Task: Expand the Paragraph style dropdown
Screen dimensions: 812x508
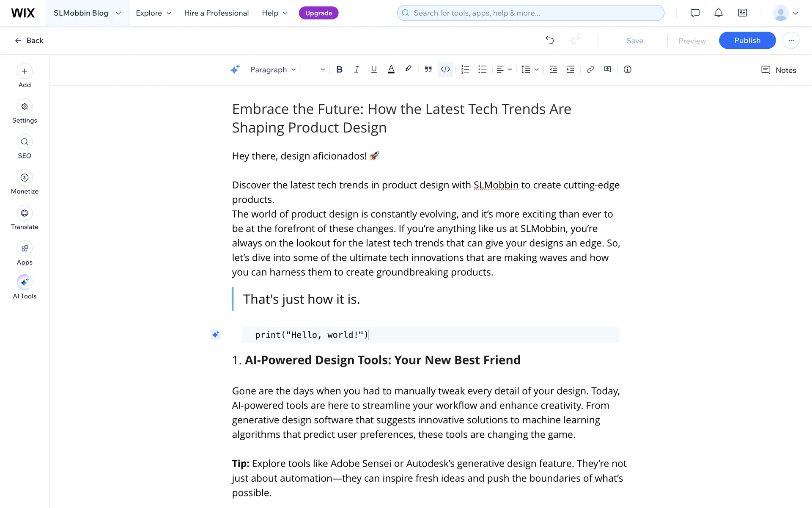Action: (273, 70)
